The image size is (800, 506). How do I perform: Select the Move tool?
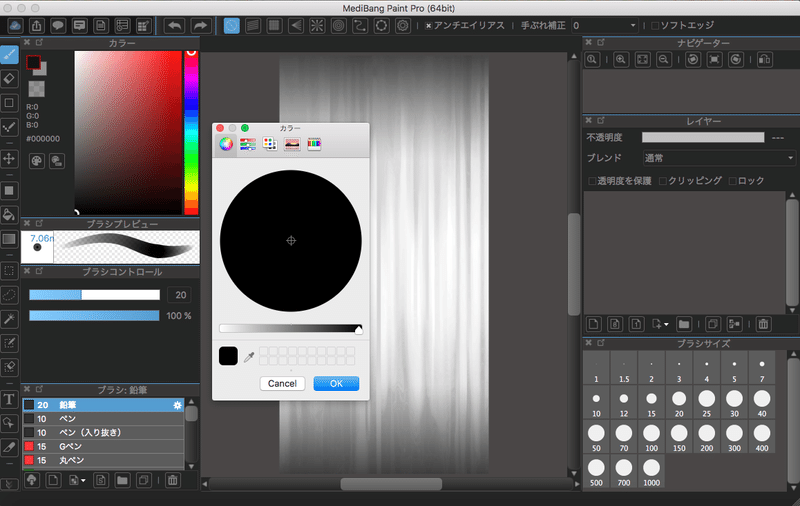pyautogui.click(x=9, y=159)
